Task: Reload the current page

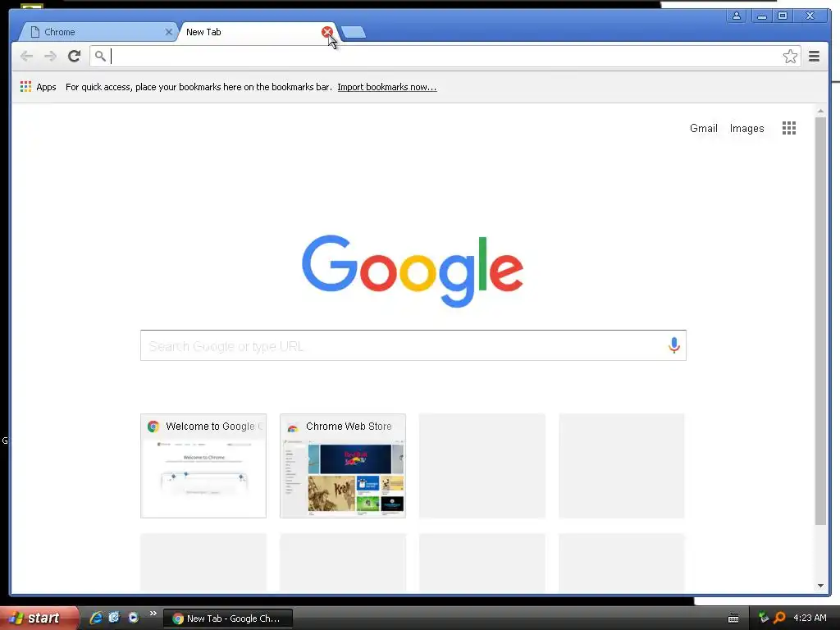Action: [74, 57]
